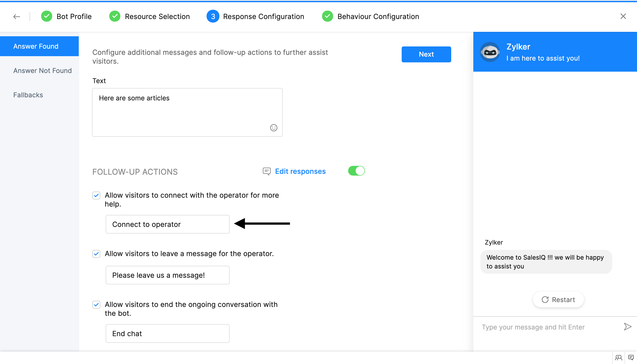Screen dimensions: 637x364
Task: Click the back arrow icon
Action: (17, 17)
